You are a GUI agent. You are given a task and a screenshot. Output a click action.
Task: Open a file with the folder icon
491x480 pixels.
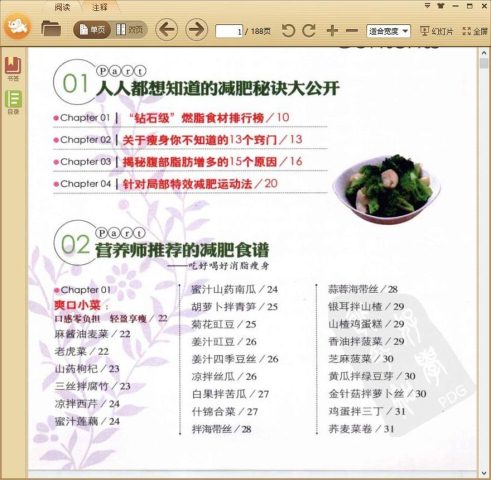[x=51, y=29]
